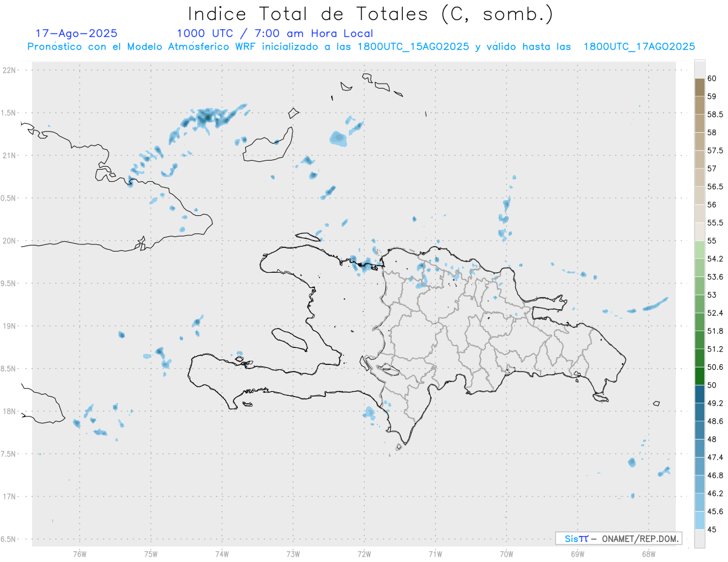Click the latitude label "22N"
The image size is (728, 562).
pos(10,70)
